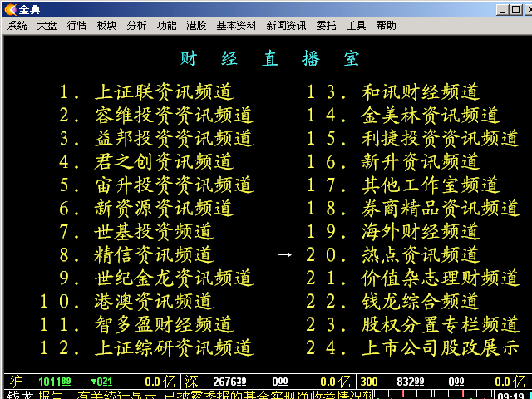Open the 新闻资讯 menu

point(286,26)
